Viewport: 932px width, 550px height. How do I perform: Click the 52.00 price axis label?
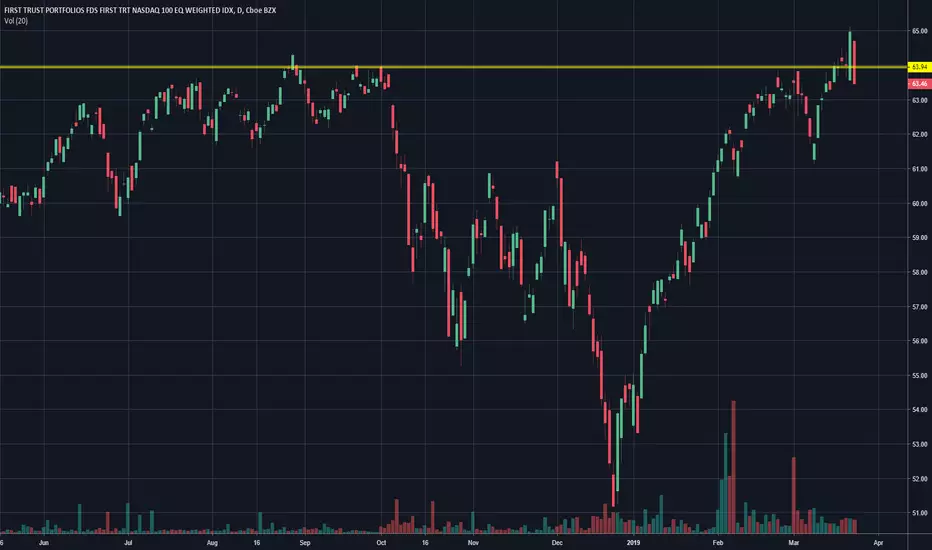[x=920, y=479]
